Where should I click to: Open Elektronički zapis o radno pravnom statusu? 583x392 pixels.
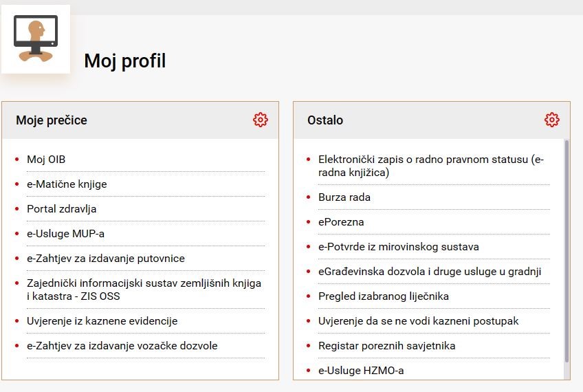(431, 166)
